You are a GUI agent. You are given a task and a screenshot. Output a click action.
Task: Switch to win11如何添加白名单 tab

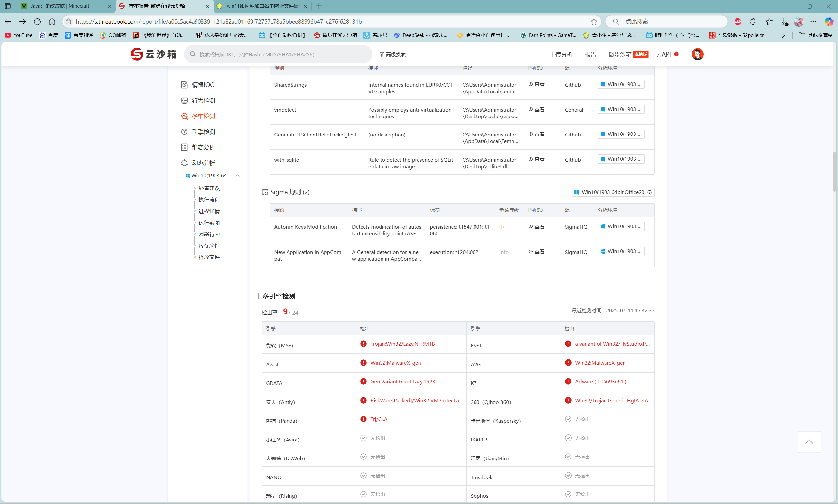[262, 6]
